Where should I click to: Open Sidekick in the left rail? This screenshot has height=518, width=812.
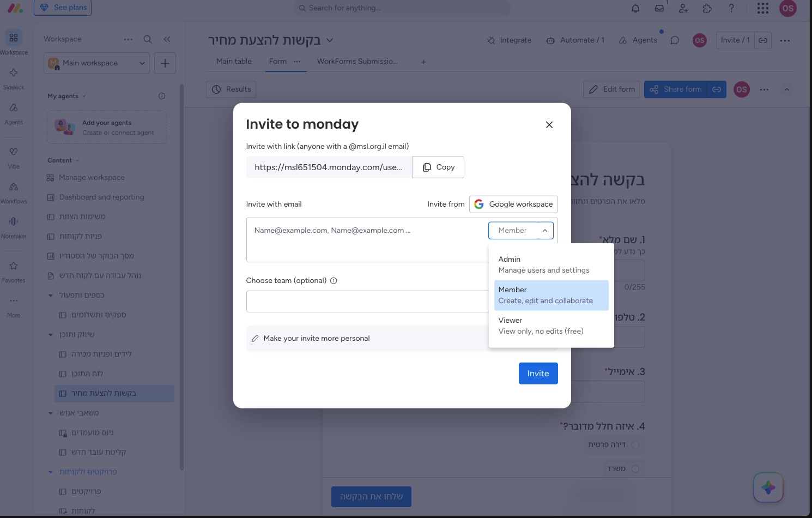tap(14, 79)
